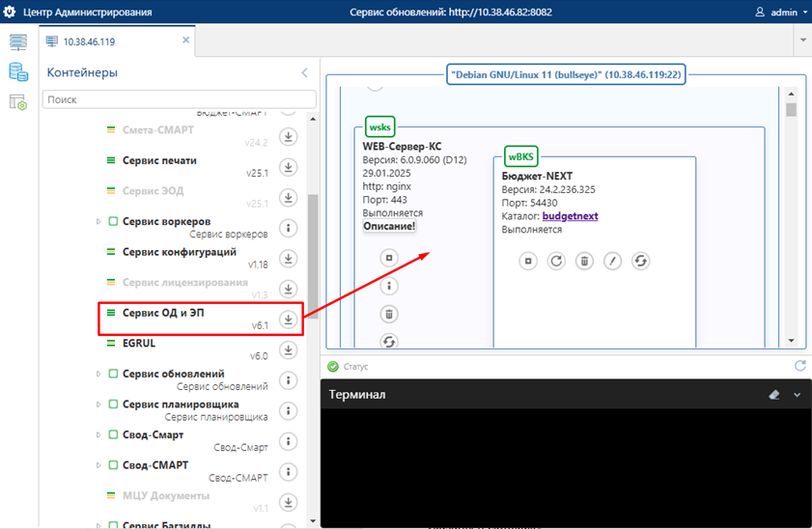Open the budgetnext catalog link
Viewport: 812px width, 529px height.
(x=571, y=216)
